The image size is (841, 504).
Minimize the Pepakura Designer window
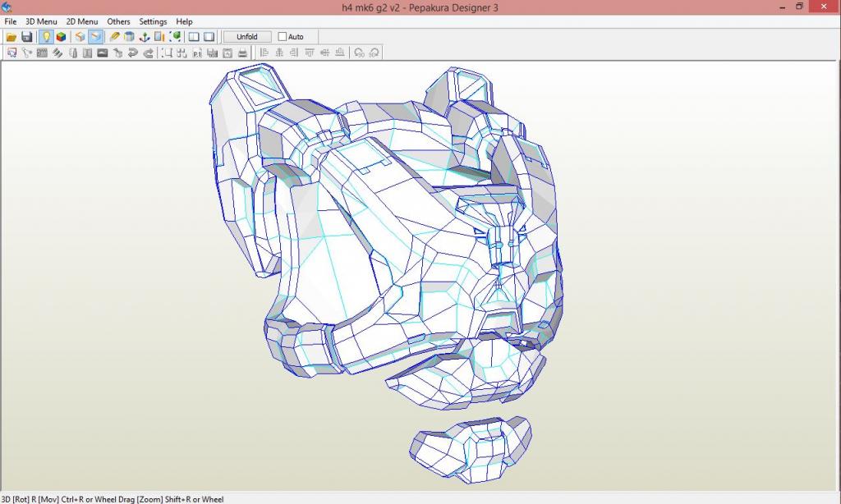click(x=783, y=7)
